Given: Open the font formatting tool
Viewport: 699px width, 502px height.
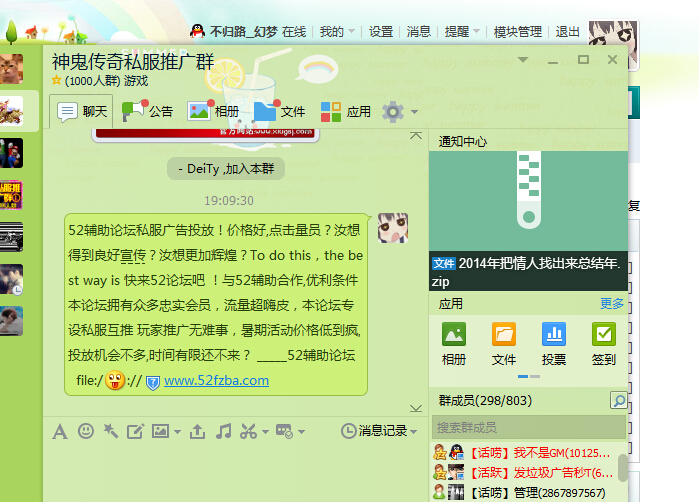Looking at the screenshot, I should tap(60, 431).
